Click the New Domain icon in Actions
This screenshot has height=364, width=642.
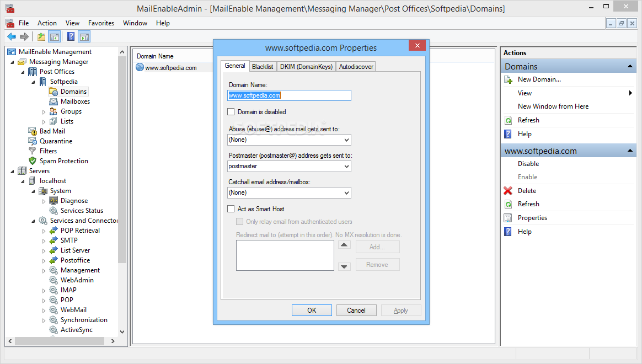point(508,80)
